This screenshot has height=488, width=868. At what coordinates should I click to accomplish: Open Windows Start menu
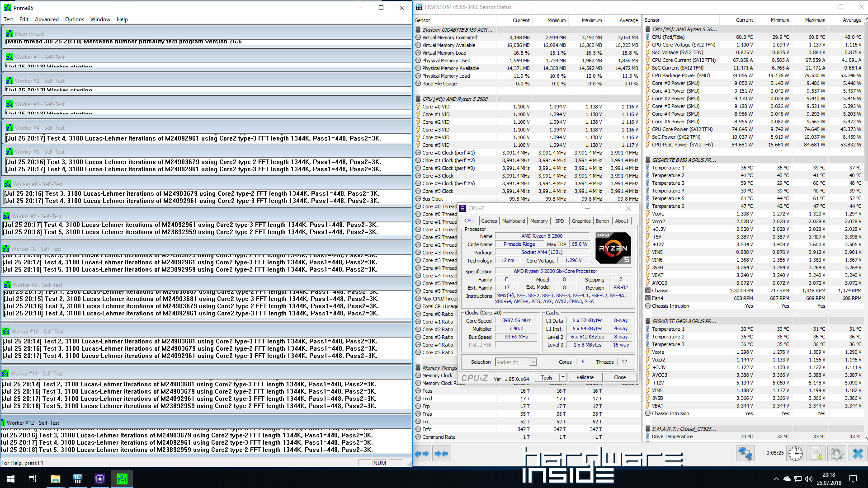(x=11, y=479)
